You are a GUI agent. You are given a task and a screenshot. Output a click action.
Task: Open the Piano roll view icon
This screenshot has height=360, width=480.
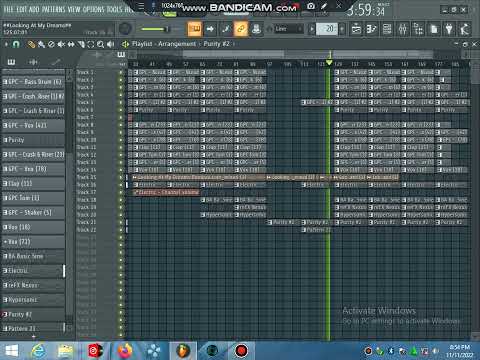[x=371, y=29]
